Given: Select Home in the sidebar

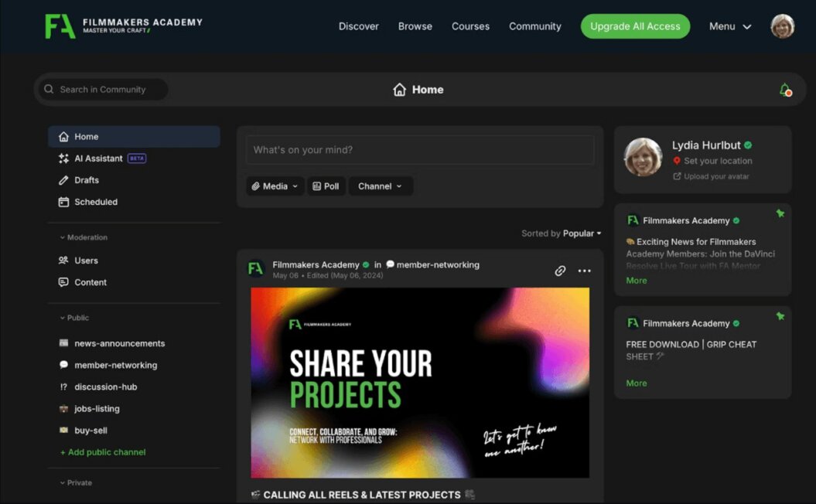Looking at the screenshot, I should (134, 137).
